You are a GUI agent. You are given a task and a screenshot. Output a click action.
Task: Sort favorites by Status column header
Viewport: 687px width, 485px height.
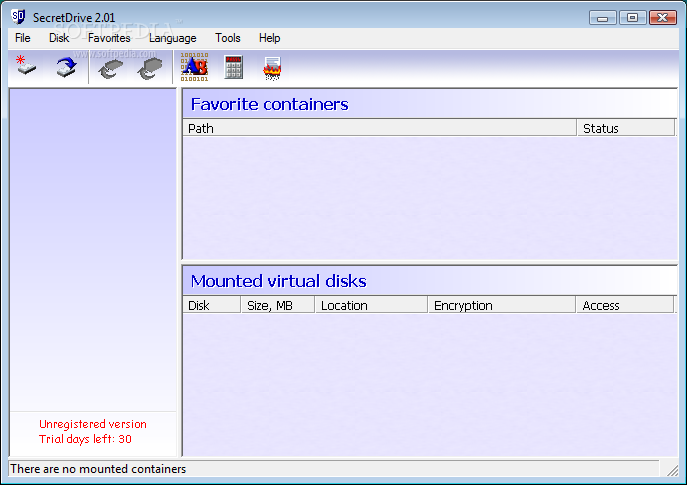pyautogui.click(x=626, y=128)
